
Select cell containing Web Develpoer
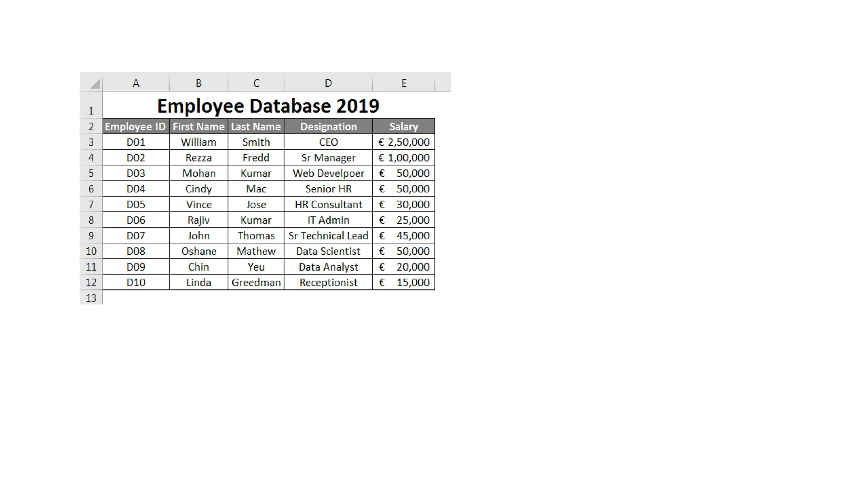coord(328,173)
